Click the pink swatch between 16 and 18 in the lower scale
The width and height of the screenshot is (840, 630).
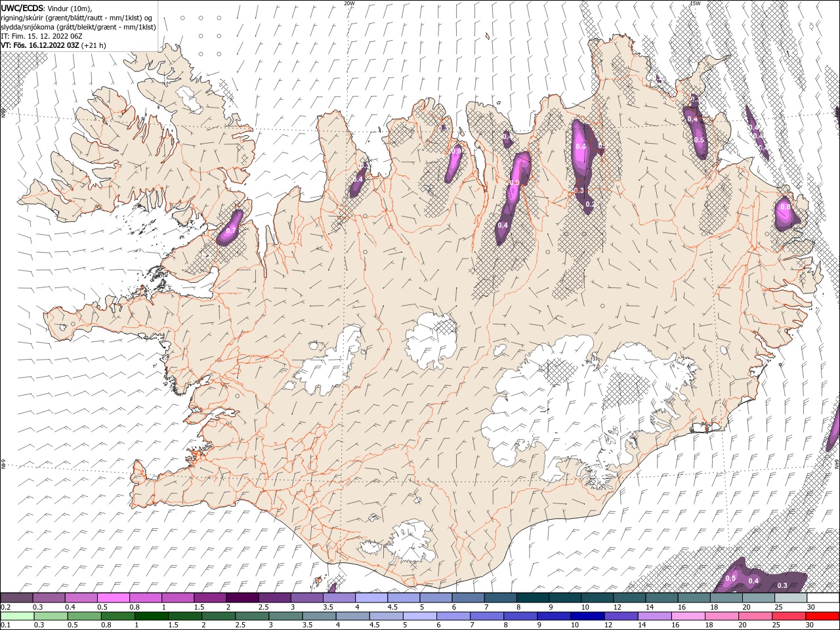pos(688,616)
